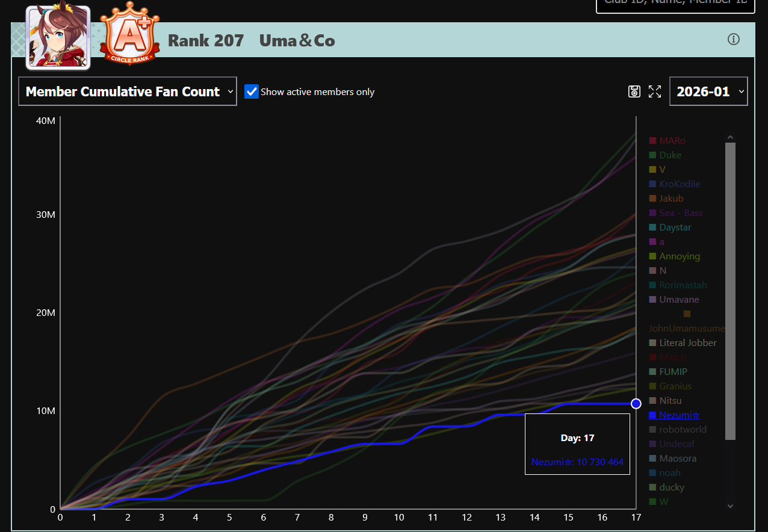Toggle MARo series in legend

pos(667,141)
